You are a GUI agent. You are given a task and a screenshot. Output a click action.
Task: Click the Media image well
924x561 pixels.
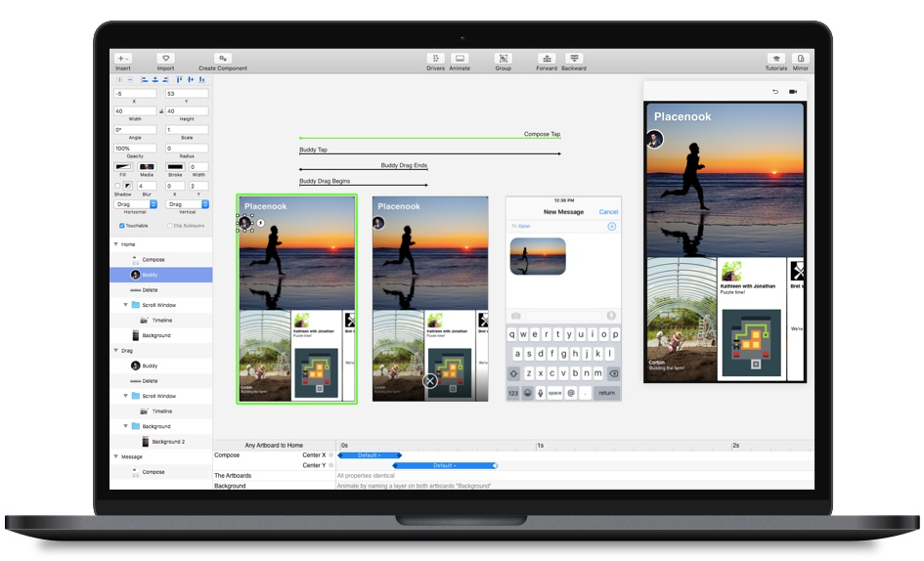pyautogui.click(x=147, y=167)
